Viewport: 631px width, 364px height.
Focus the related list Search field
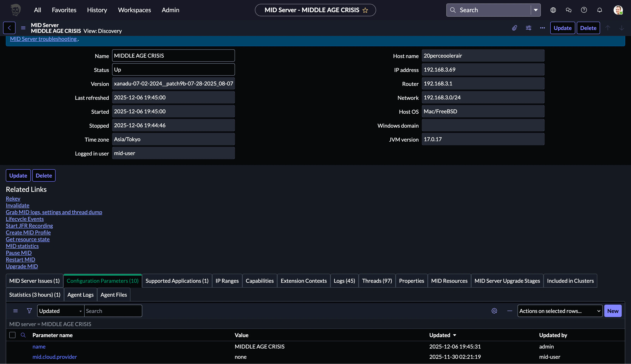pos(113,311)
